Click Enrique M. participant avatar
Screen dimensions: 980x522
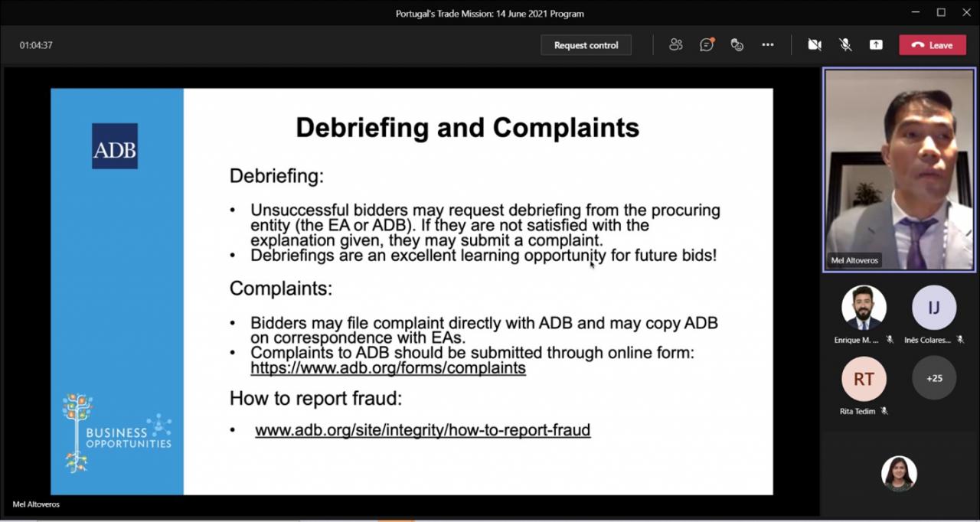point(864,308)
